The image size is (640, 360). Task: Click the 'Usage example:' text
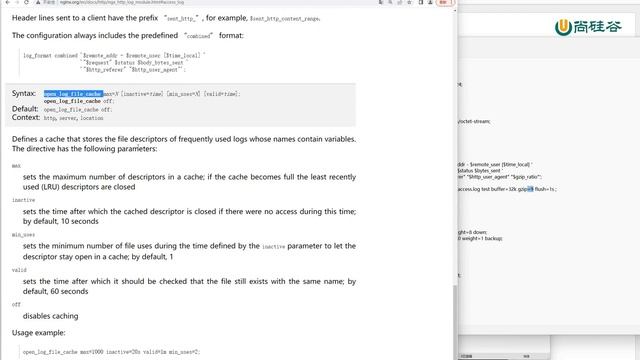pyautogui.click(x=39, y=333)
